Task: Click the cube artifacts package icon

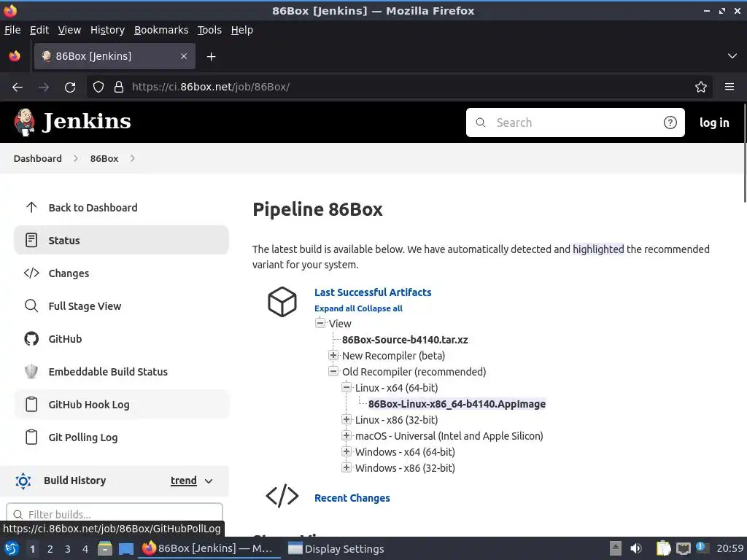Action: click(282, 301)
